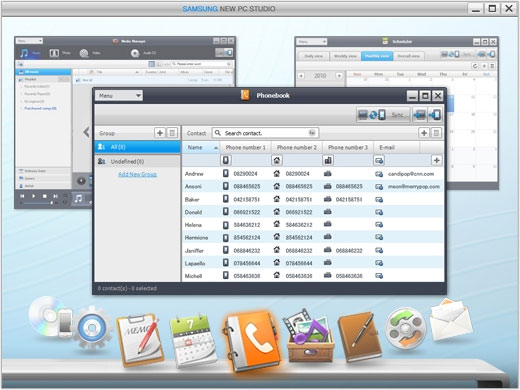Select the Helena contact name

(x=193, y=225)
